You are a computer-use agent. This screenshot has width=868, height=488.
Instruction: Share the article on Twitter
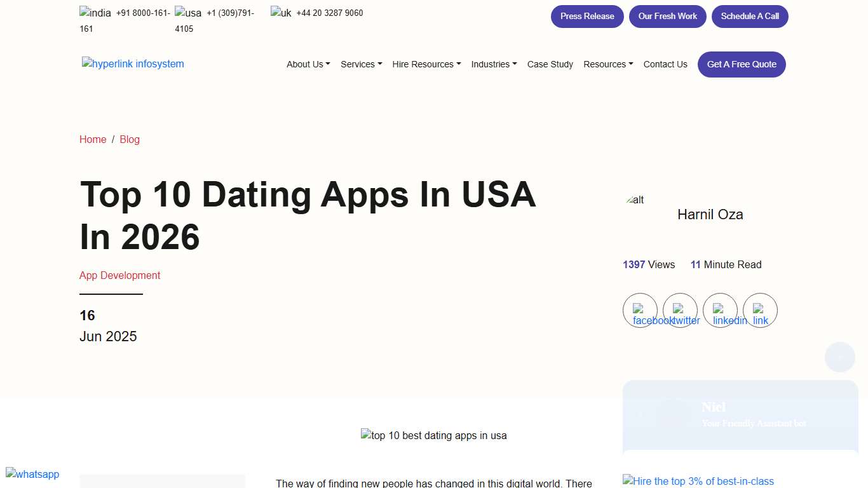point(680,311)
